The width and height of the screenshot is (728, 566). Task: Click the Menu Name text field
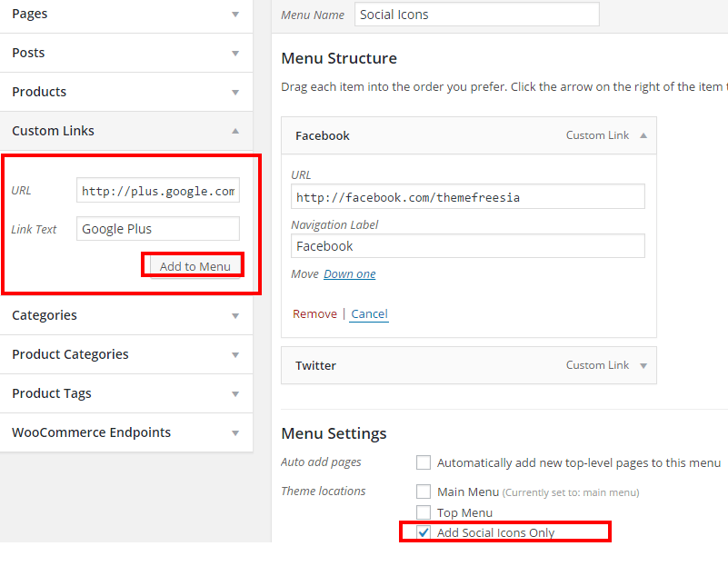tap(476, 15)
